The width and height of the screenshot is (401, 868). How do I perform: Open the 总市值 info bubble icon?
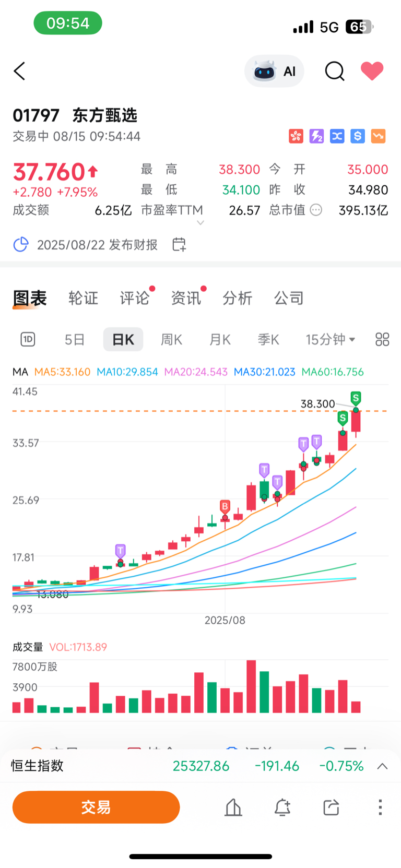(316, 210)
